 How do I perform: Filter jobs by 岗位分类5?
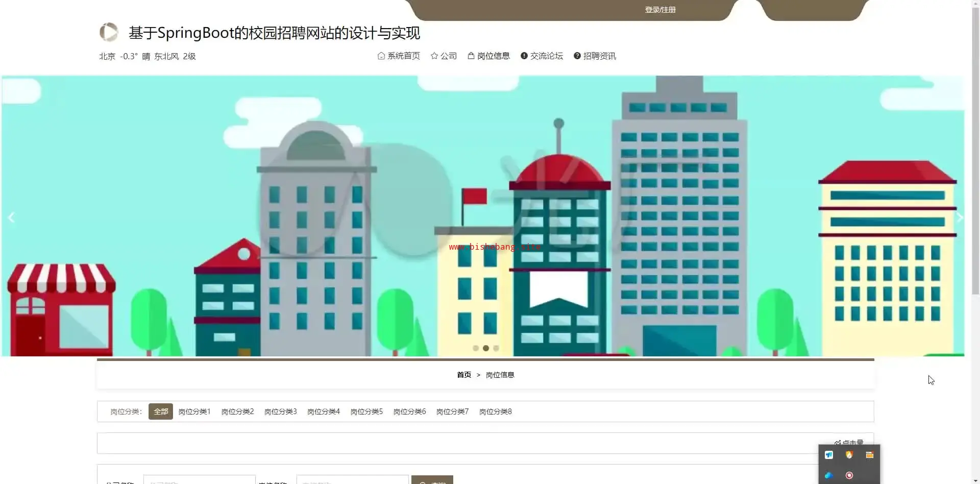(366, 412)
